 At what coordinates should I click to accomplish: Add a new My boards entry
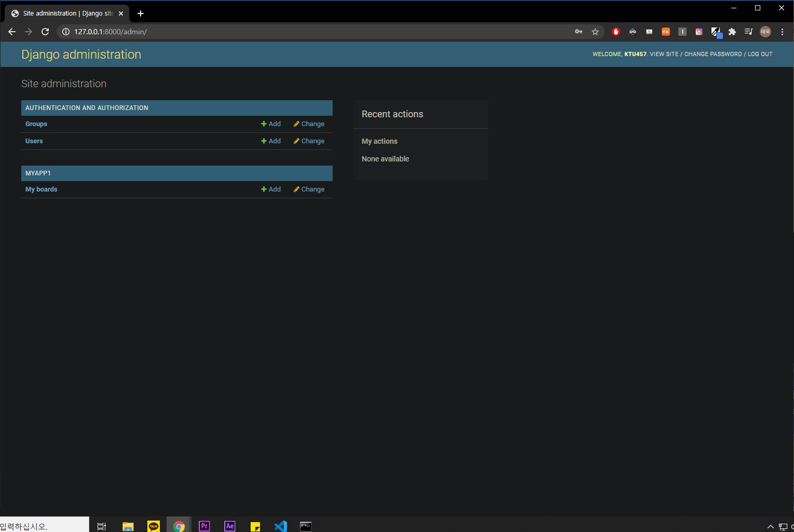(271, 189)
